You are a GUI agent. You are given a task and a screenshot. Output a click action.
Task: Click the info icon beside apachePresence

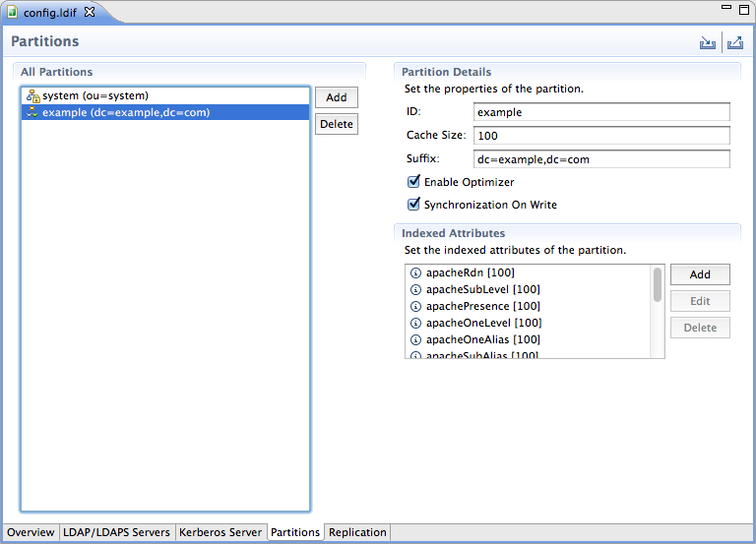coord(415,306)
